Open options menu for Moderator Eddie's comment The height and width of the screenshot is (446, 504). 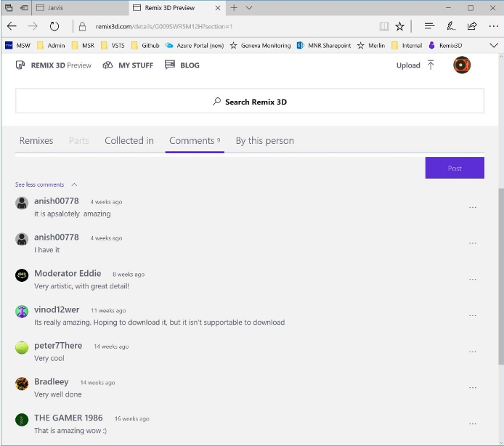(473, 280)
